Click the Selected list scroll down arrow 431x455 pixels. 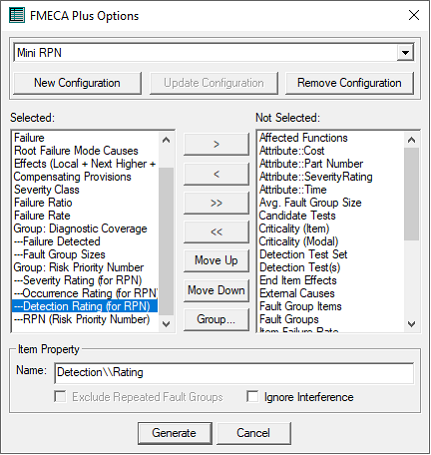166,324
